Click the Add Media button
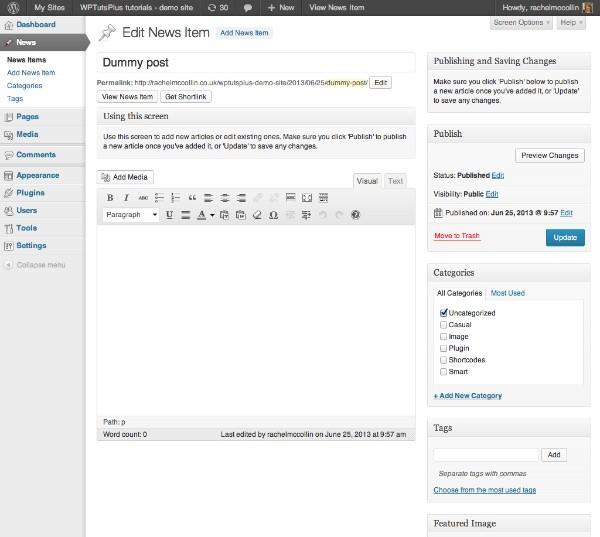This screenshot has height=537, width=600. [x=125, y=177]
